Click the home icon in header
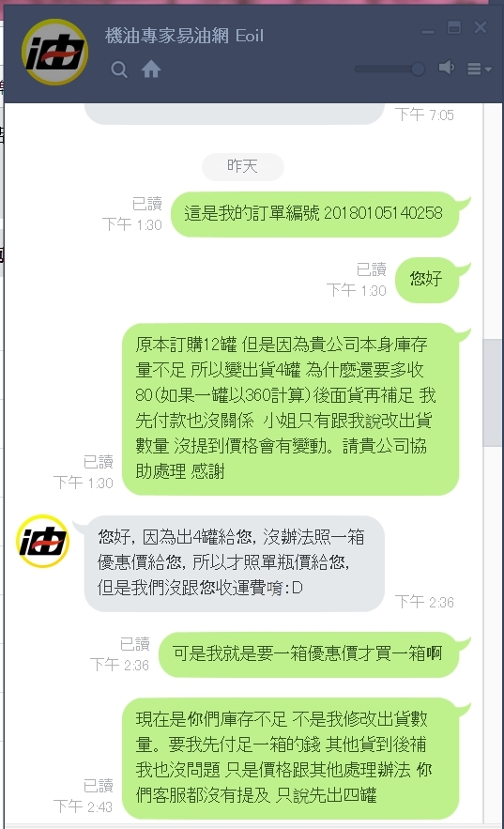504x829 pixels. (x=151, y=69)
